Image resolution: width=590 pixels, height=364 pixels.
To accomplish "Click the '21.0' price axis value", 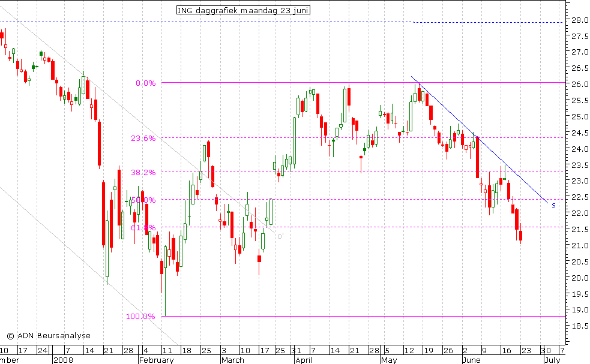I will click(x=580, y=245).
